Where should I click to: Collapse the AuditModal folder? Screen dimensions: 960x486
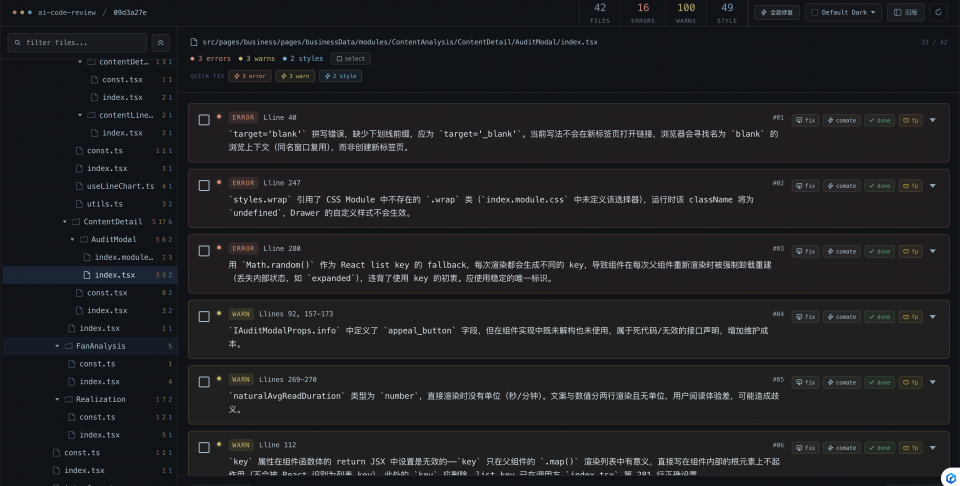point(72,239)
